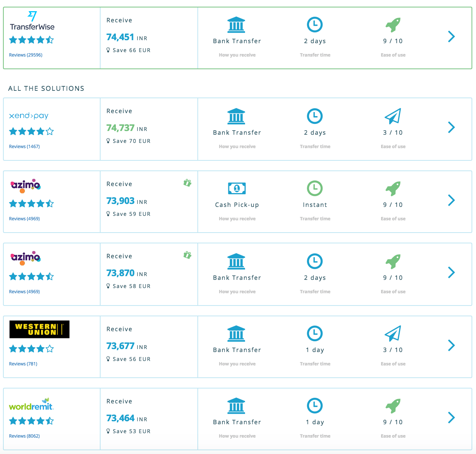Click the clock icon in the Western Union row
The image size is (476, 454).
(x=315, y=333)
